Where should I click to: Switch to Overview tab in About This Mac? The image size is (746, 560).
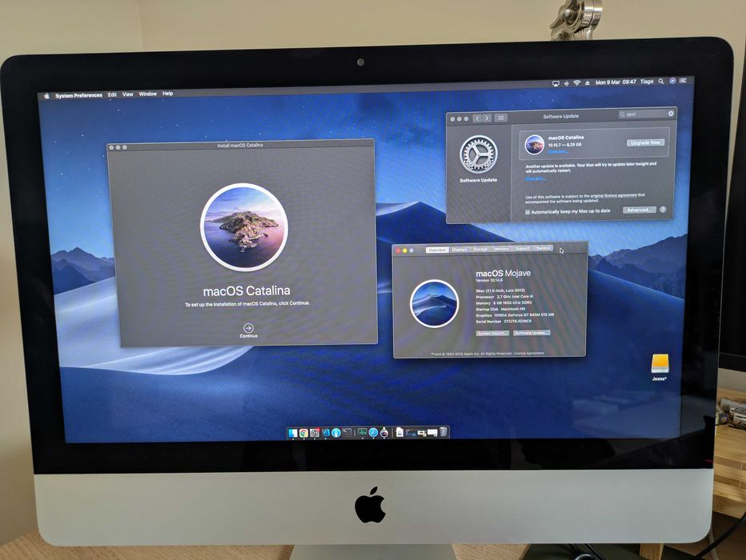[x=437, y=250]
